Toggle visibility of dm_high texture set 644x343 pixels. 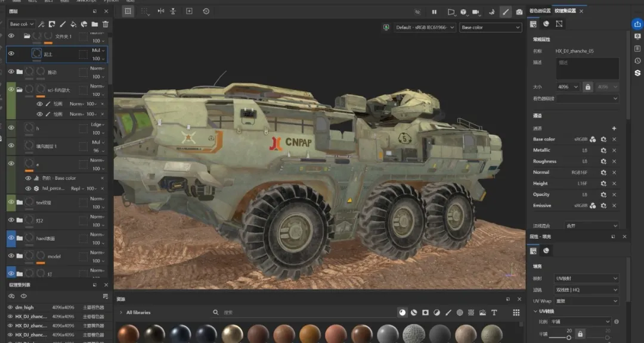(10, 307)
